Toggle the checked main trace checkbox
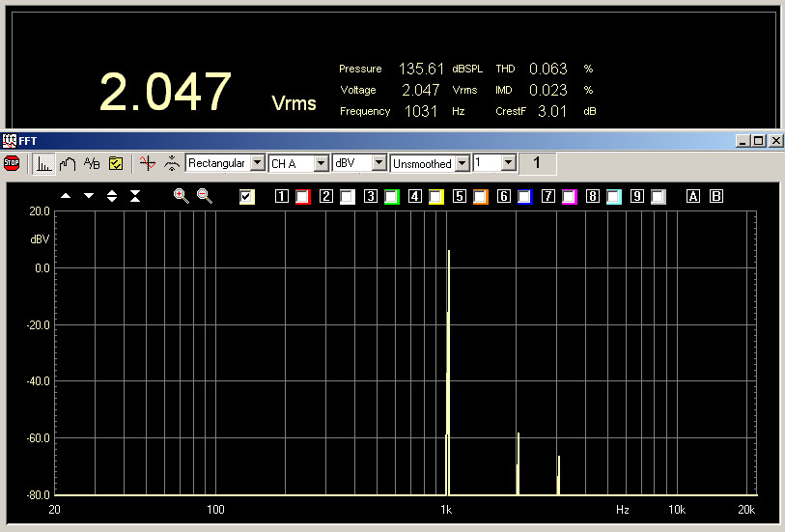This screenshot has width=785, height=532. click(x=247, y=197)
